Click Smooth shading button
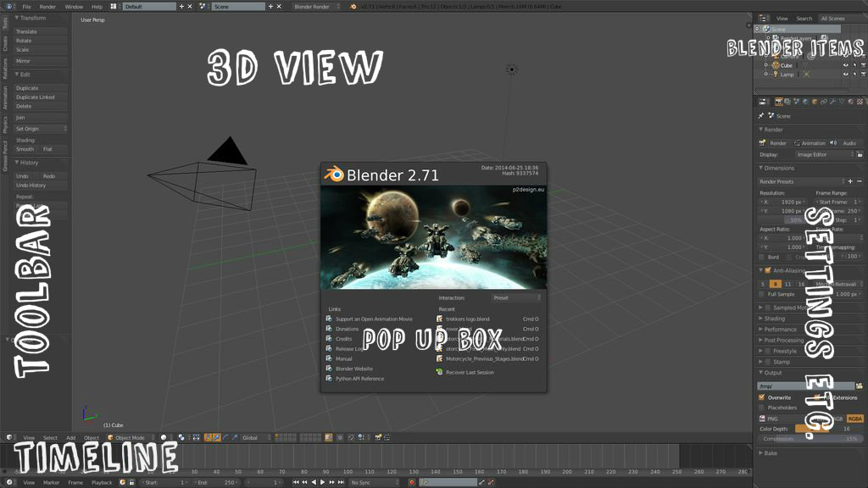Image resolution: width=868 pixels, height=488 pixels. 25,149
